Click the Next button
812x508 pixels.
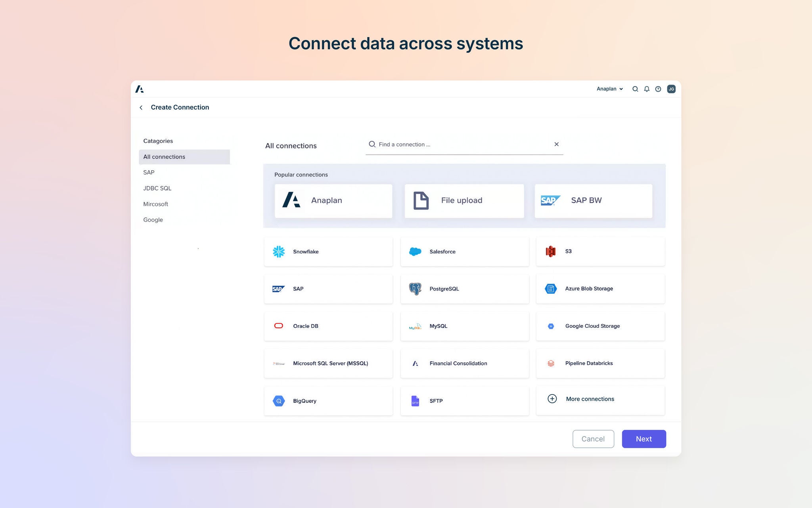tap(644, 439)
